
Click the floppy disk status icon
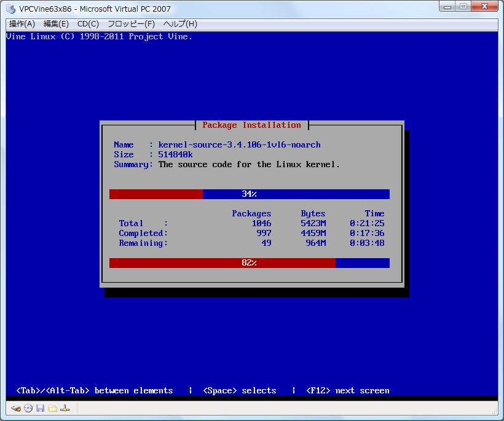(x=40, y=409)
